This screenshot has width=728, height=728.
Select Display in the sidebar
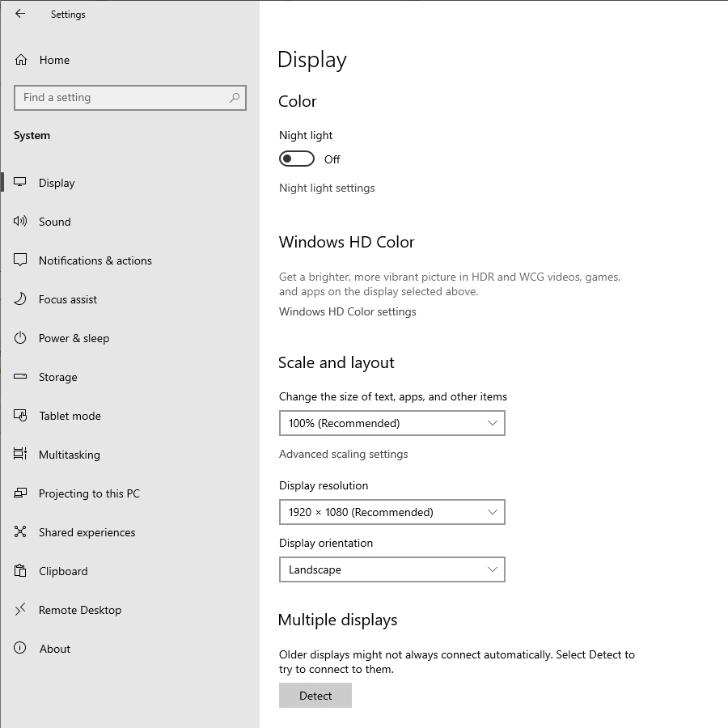(x=130, y=183)
